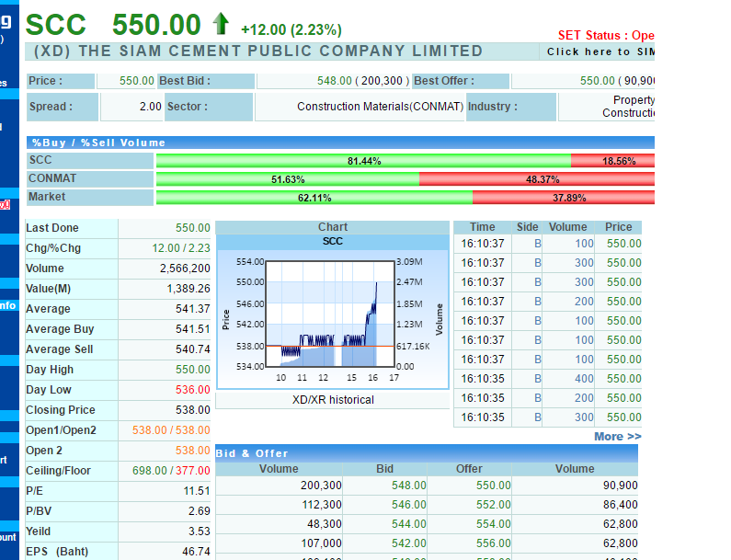Click the Last Done value 550.00
This screenshot has width=731, height=560.
click(x=193, y=228)
